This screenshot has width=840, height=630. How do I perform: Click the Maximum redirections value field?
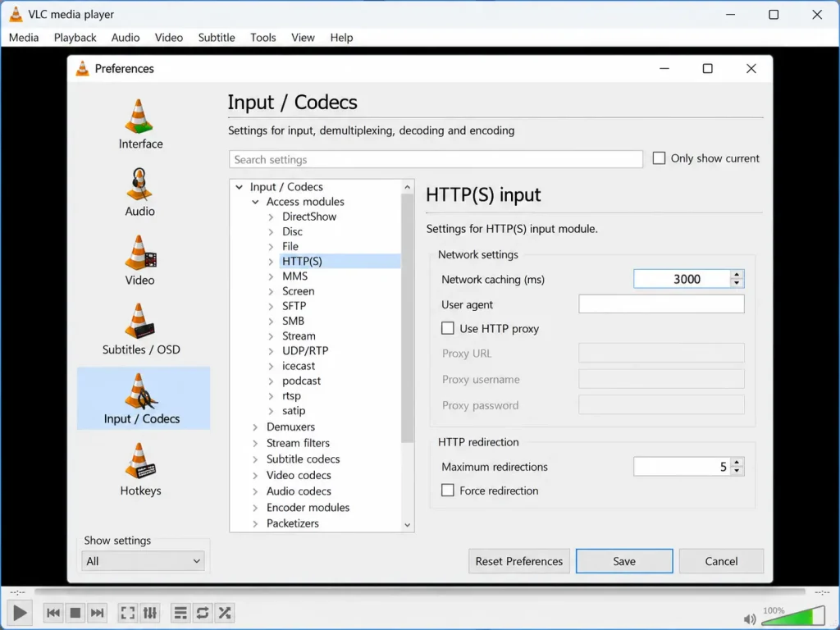click(x=682, y=467)
